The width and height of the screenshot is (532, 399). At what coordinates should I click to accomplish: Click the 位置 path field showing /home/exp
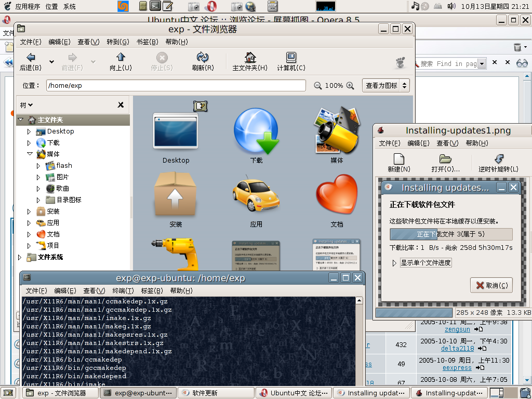(176, 86)
